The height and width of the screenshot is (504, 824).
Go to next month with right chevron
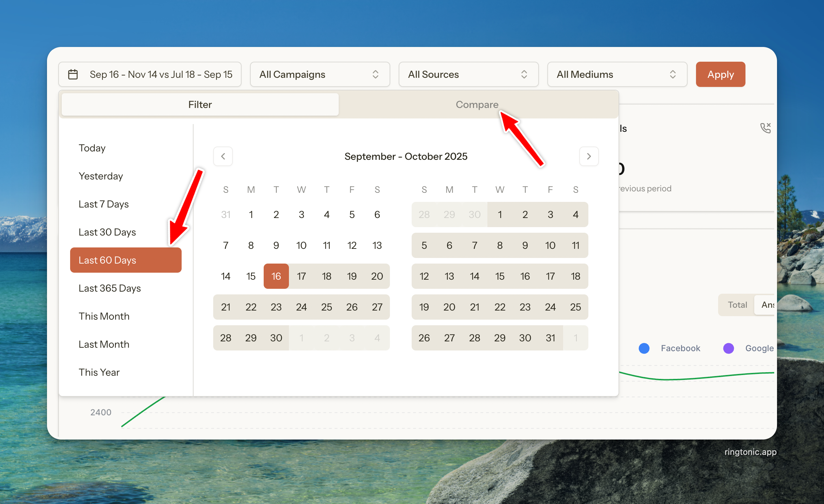(589, 156)
